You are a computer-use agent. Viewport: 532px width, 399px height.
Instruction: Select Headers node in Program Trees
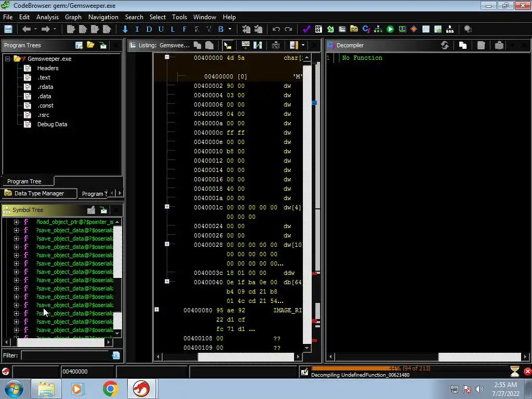pyautogui.click(x=48, y=68)
